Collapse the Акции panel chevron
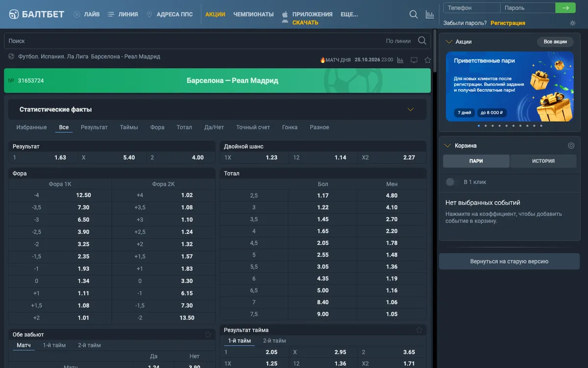 (x=448, y=42)
